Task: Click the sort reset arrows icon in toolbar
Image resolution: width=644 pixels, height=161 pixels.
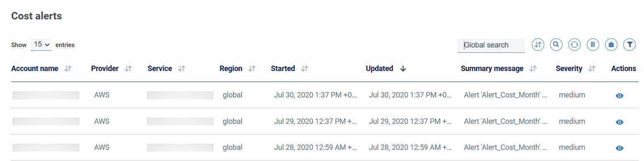Action: (538, 45)
